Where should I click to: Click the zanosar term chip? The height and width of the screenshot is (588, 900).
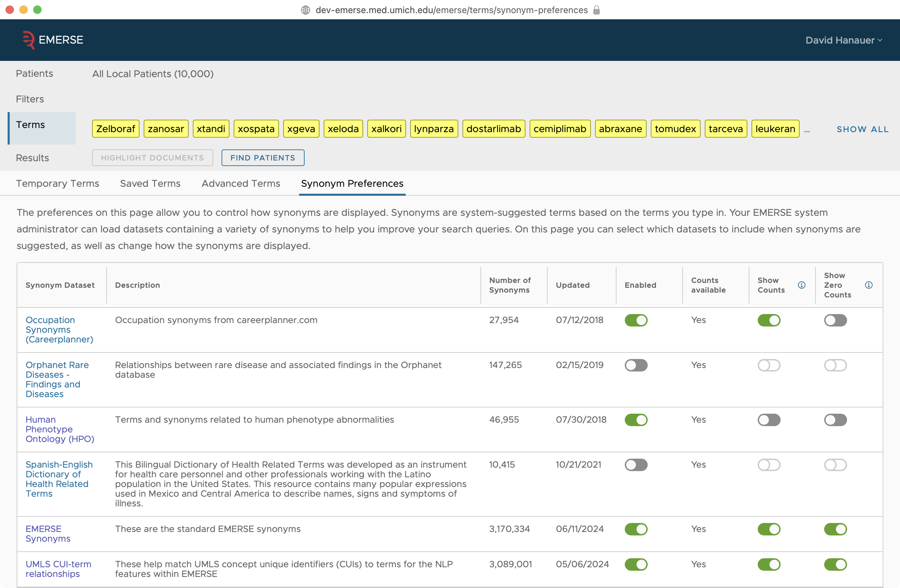(x=166, y=129)
